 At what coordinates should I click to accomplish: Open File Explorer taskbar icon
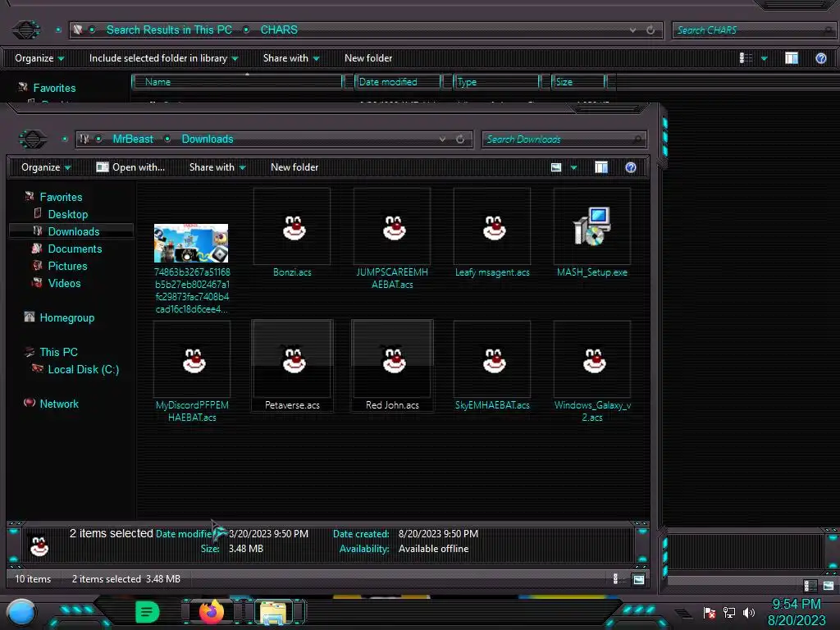[273, 612]
